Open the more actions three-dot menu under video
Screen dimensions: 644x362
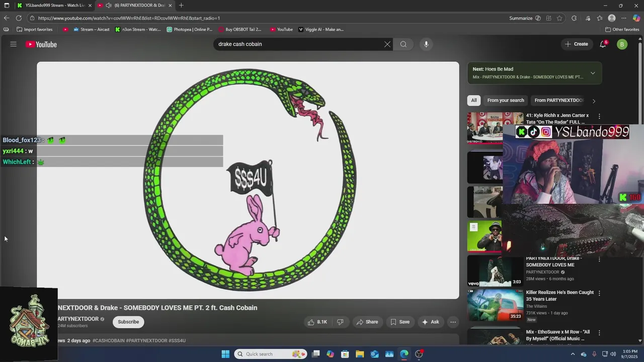(453, 322)
